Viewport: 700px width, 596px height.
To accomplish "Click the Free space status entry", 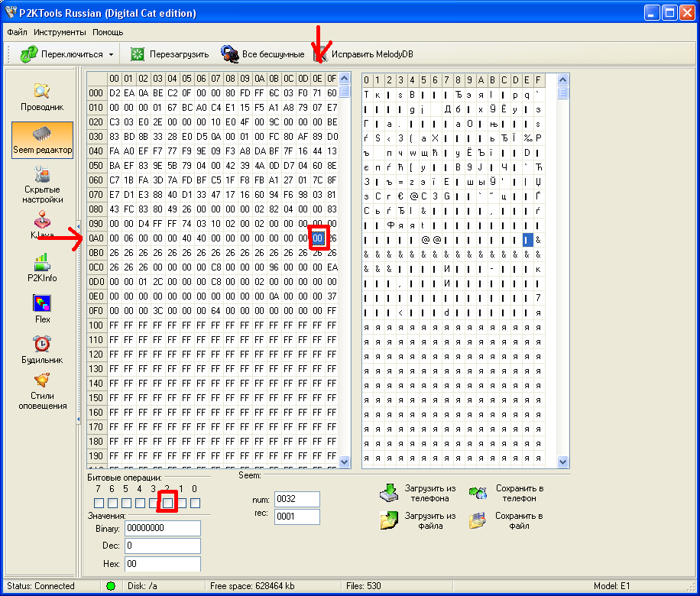I will [x=252, y=586].
